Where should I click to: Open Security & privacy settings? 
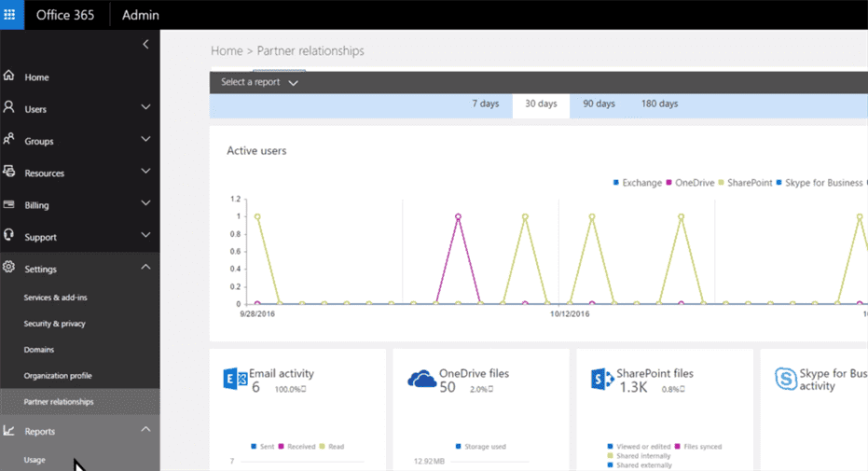54,324
